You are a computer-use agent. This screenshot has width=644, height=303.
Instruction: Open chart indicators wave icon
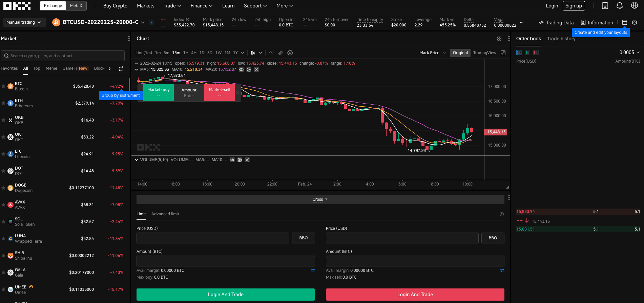pyautogui.click(x=271, y=53)
